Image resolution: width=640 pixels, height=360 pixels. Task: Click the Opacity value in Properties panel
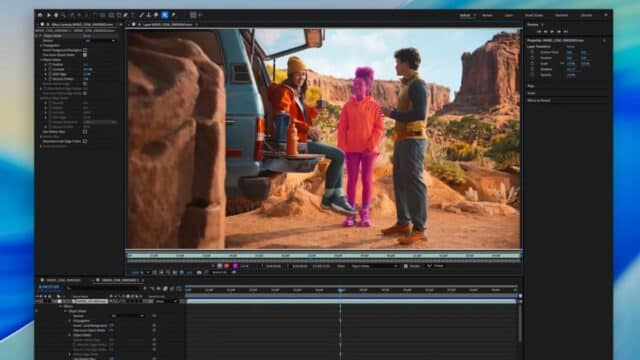(571, 75)
